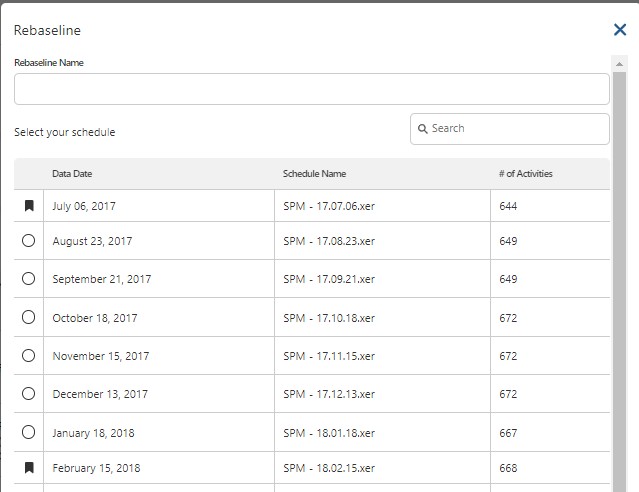Click the magnifier icon in Search box
The height and width of the screenshot is (492, 639).
point(423,129)
